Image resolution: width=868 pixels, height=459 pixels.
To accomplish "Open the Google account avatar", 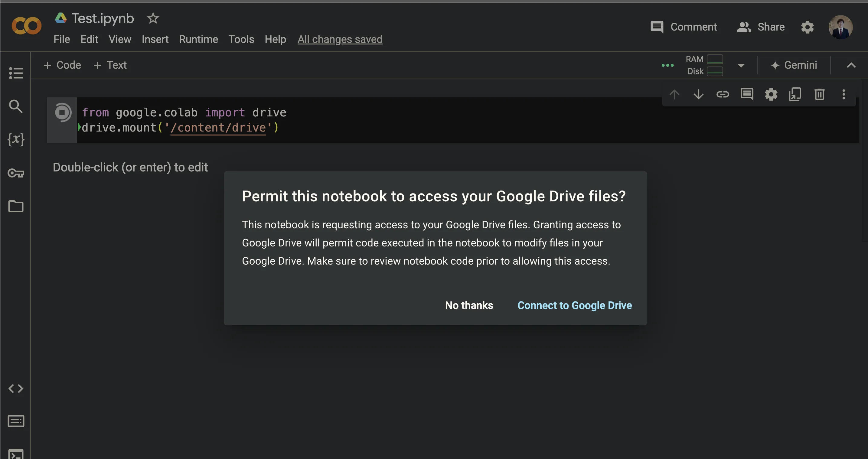I will [x=841, y=27].
